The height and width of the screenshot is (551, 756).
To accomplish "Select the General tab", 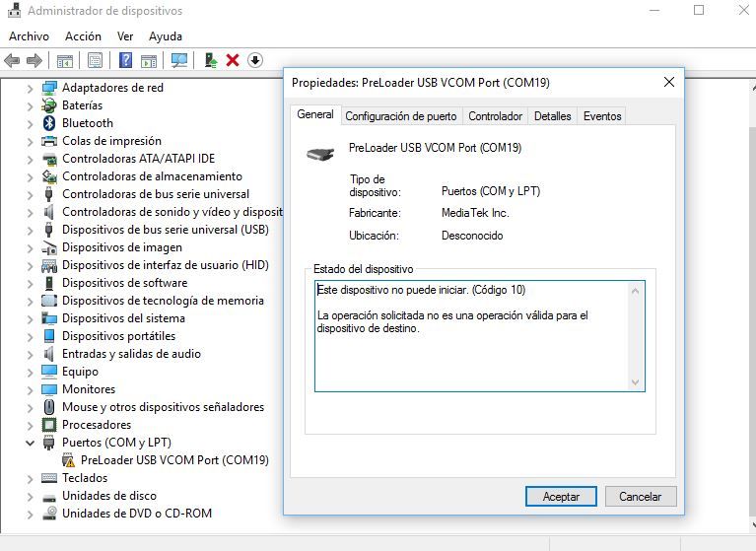I will (x=315, y=114).
